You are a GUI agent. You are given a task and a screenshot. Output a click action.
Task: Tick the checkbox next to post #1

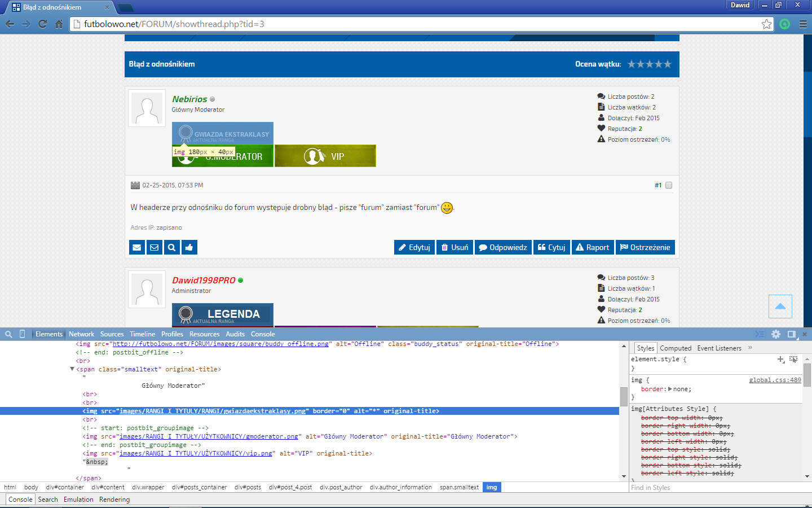coord(669,185)
